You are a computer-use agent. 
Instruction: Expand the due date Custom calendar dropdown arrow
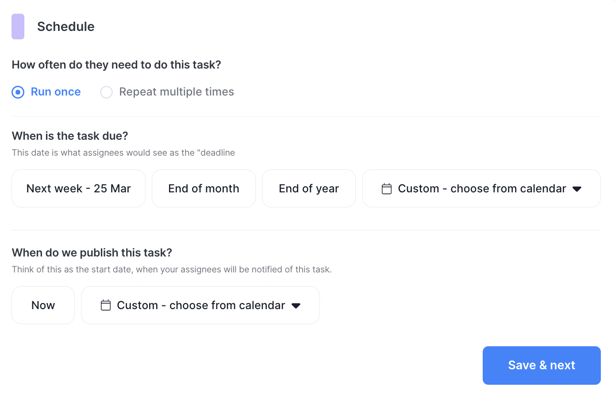(577, 189)
